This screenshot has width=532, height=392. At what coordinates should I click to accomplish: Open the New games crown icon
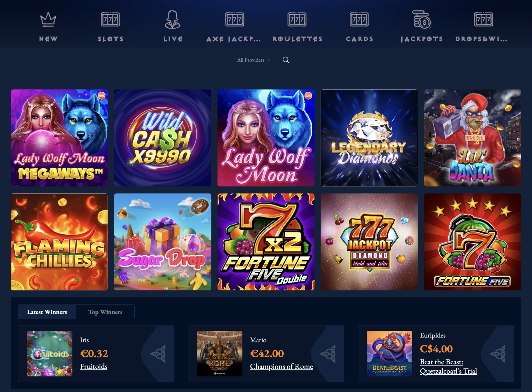pos(48,19)
